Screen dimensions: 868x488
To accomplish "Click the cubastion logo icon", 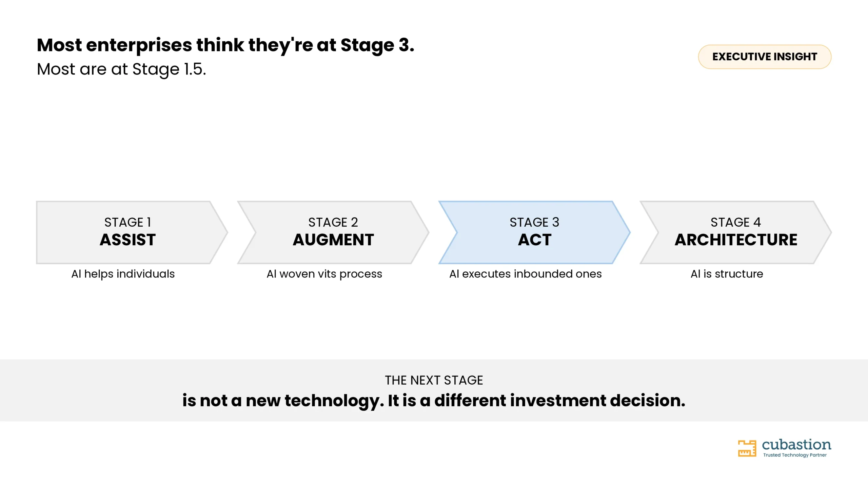I will [747, 448].
